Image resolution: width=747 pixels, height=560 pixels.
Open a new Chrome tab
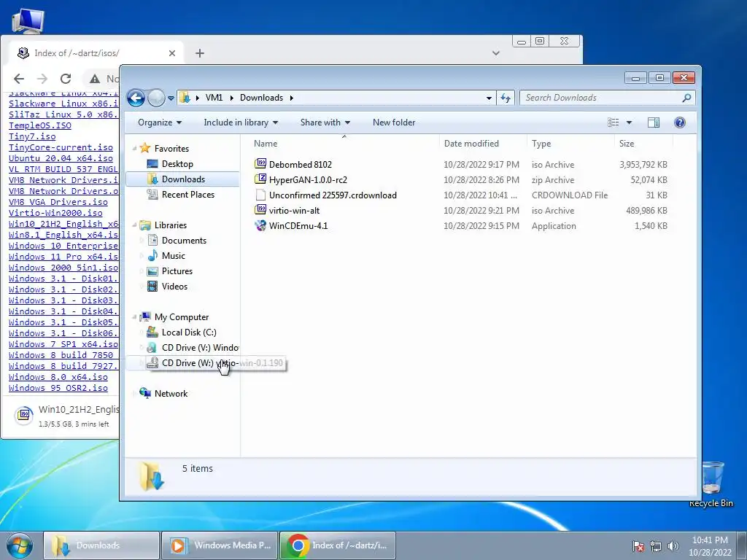(x=200, y=53)
